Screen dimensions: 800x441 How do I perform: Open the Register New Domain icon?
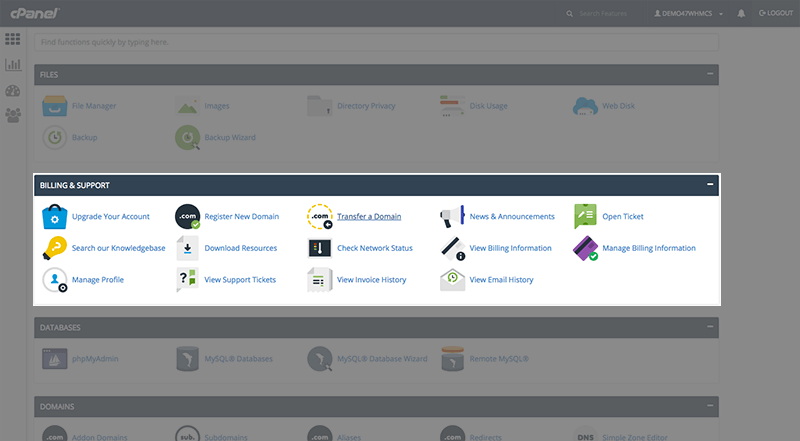point(187,216)
